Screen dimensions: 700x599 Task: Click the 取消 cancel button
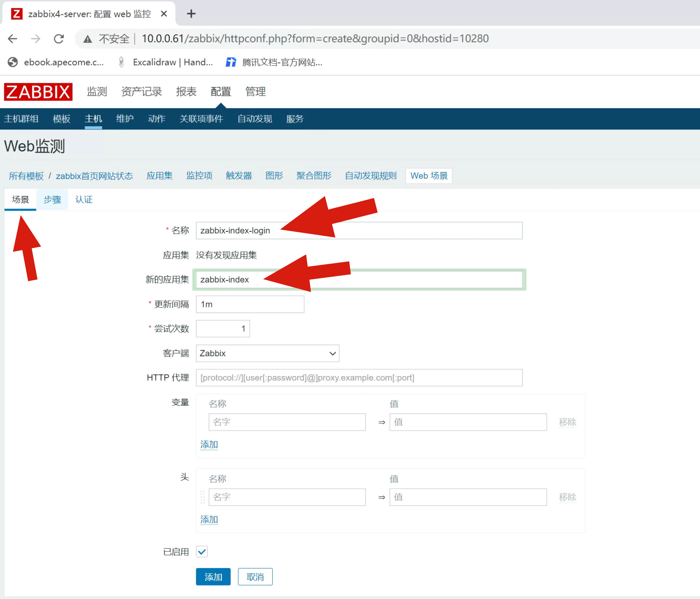point(255,577)
